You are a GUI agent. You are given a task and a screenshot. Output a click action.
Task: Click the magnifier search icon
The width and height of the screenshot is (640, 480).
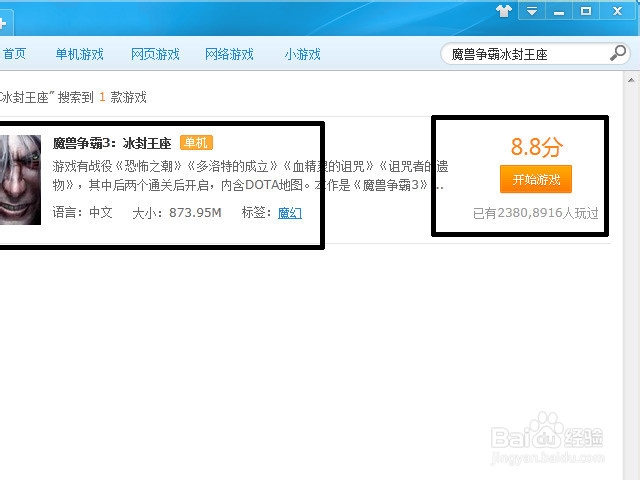click(618, 53)
